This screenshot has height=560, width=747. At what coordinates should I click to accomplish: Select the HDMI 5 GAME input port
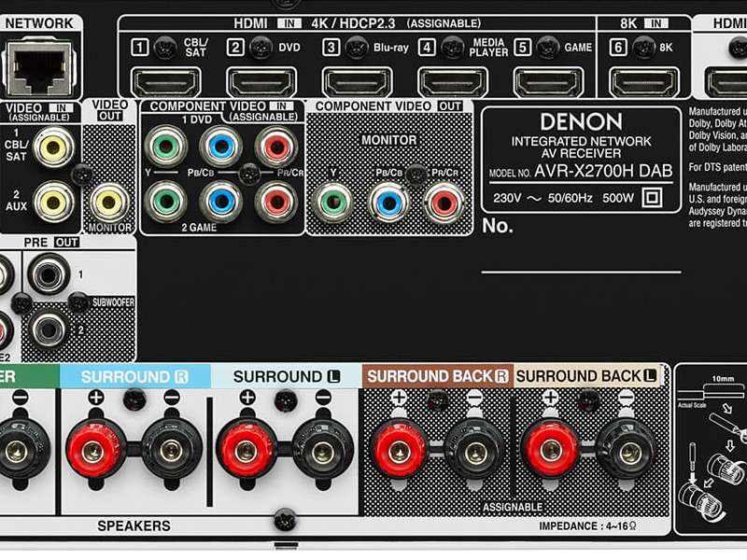click(548, 82)
